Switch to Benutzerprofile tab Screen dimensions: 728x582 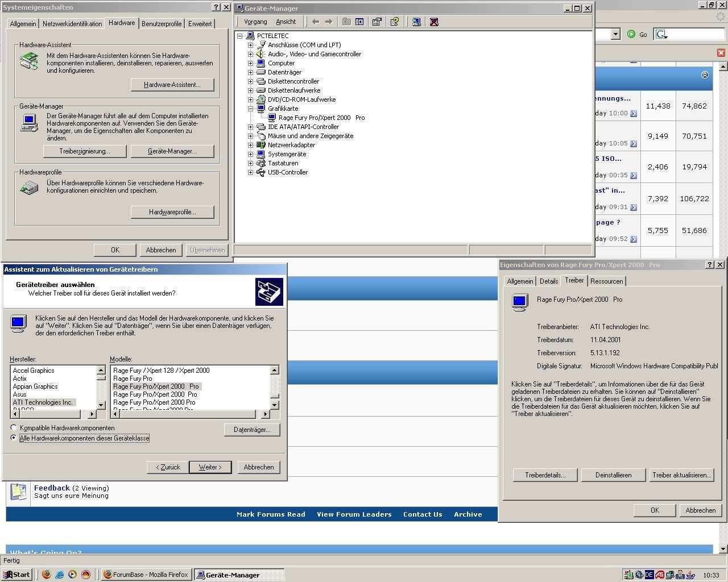162,24
